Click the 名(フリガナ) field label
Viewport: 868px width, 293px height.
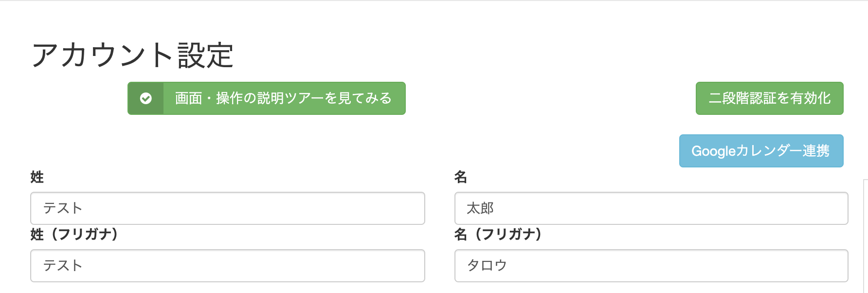pos(498,235)
